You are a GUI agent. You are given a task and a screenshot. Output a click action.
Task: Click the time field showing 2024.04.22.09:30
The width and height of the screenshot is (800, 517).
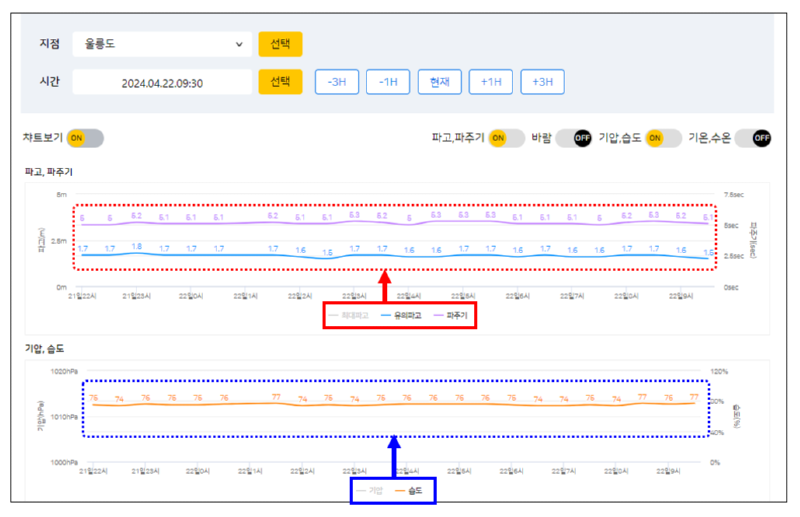(x=162, y=82)
